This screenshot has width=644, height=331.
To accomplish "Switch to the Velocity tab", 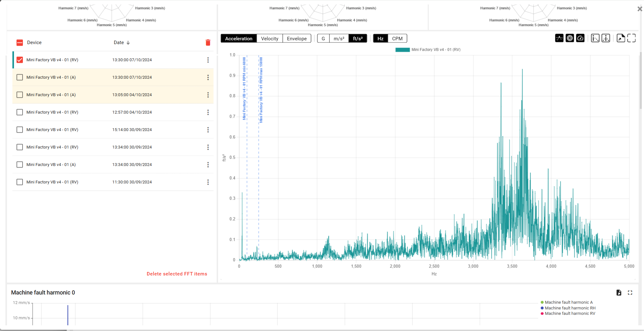I will (x=269, y=39).
